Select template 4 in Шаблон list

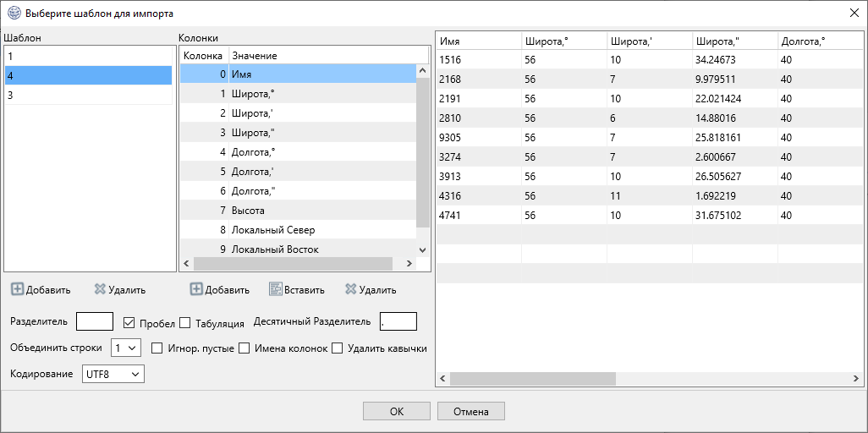(x=89, y=75)
